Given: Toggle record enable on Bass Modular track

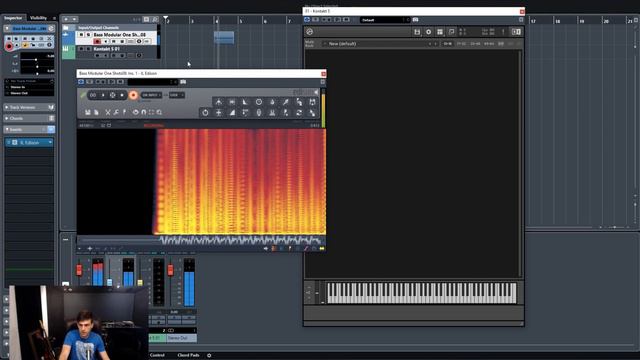Looking at the screenshot, I should coord(97,41).
